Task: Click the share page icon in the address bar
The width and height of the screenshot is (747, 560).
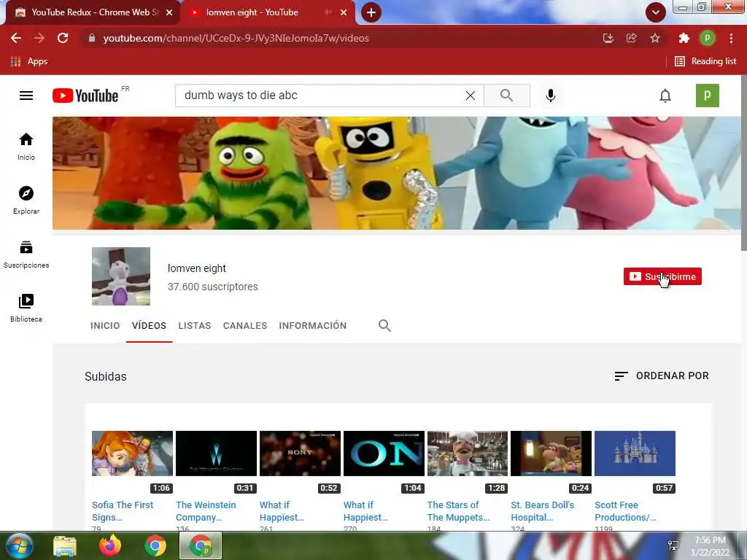Action: 632,38
